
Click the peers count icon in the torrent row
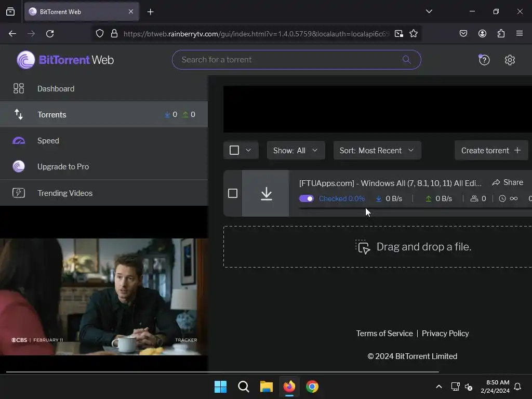[474, 198]
